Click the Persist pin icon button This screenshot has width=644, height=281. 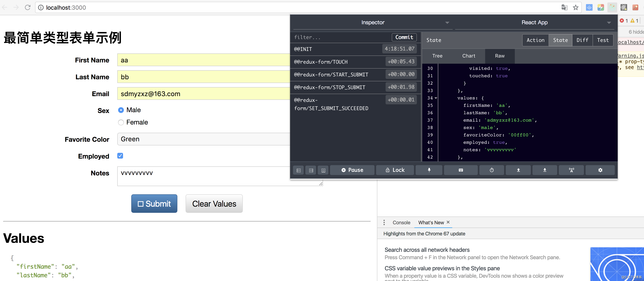coord(429,170)
